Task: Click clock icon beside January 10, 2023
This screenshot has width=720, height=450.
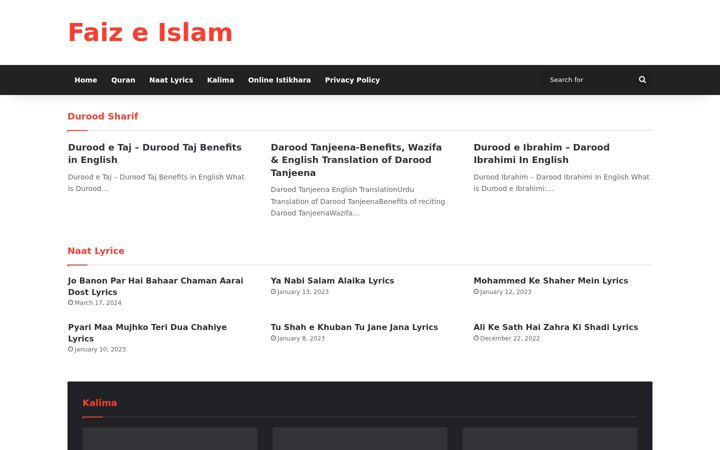Action: tap(70, 349)
